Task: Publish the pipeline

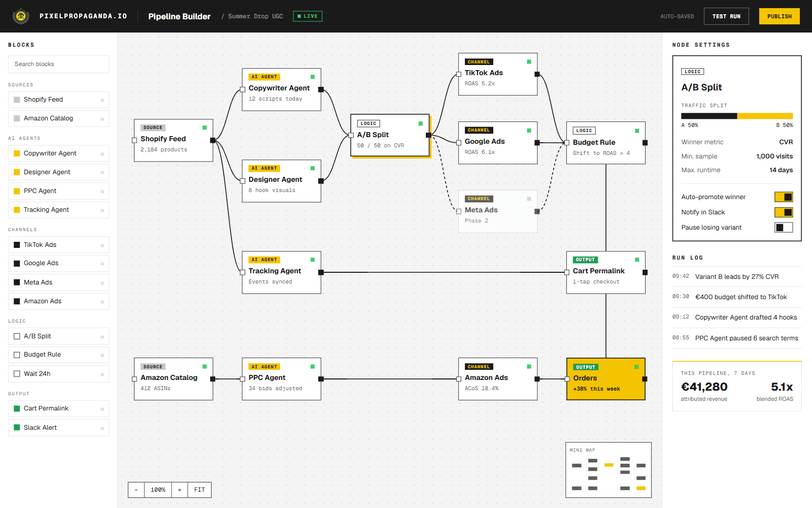Action: pyautogui.click(x=780, y=16)
